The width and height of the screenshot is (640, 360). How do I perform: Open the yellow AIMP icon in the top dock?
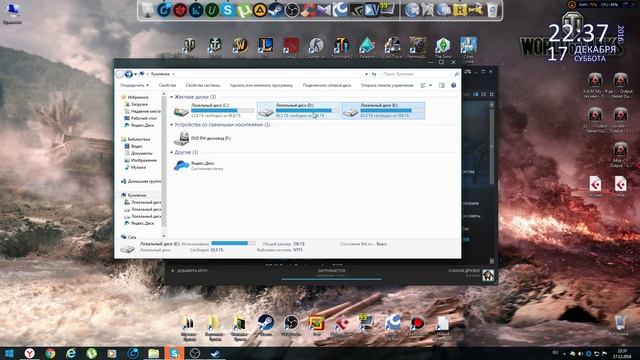click(260, 10)
